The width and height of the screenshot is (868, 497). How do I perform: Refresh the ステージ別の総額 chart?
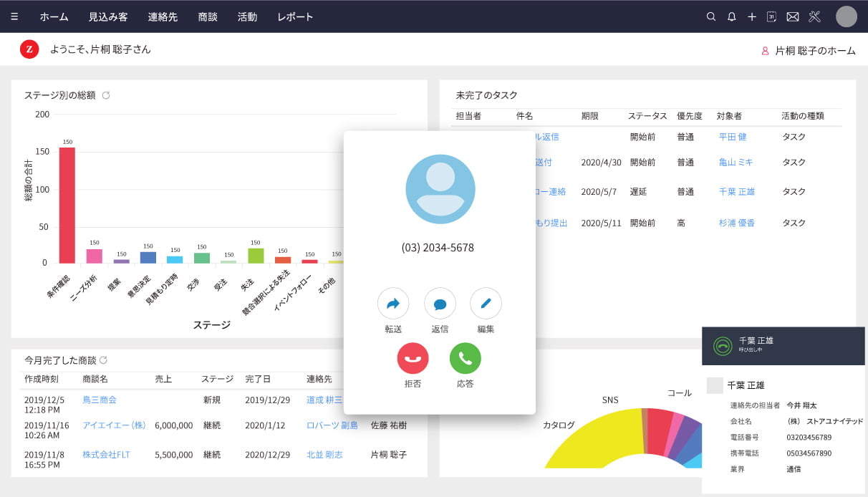pos(106,95)
